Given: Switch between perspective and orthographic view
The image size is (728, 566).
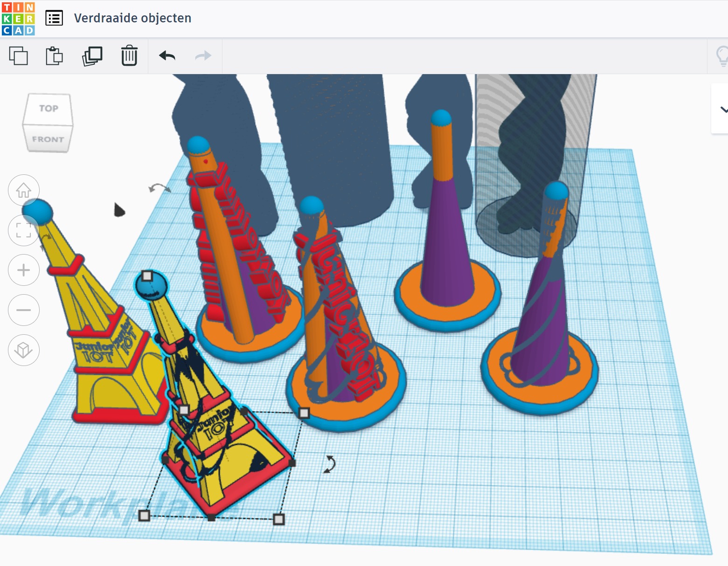Looking at the screenshot, I should tap(24, 350).
